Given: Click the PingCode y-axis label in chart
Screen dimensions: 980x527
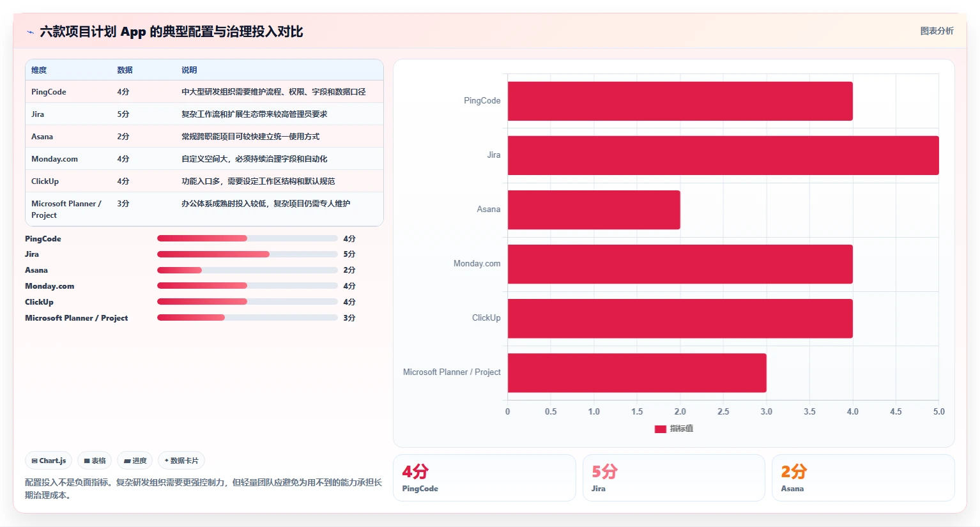Looking at the screenshot, I should tap(482, 101).
